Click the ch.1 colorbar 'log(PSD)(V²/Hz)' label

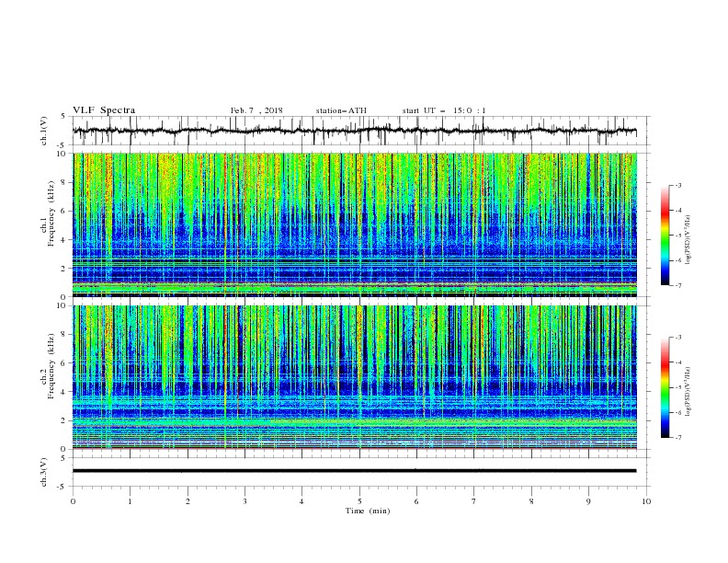click(x=688, y=240)
